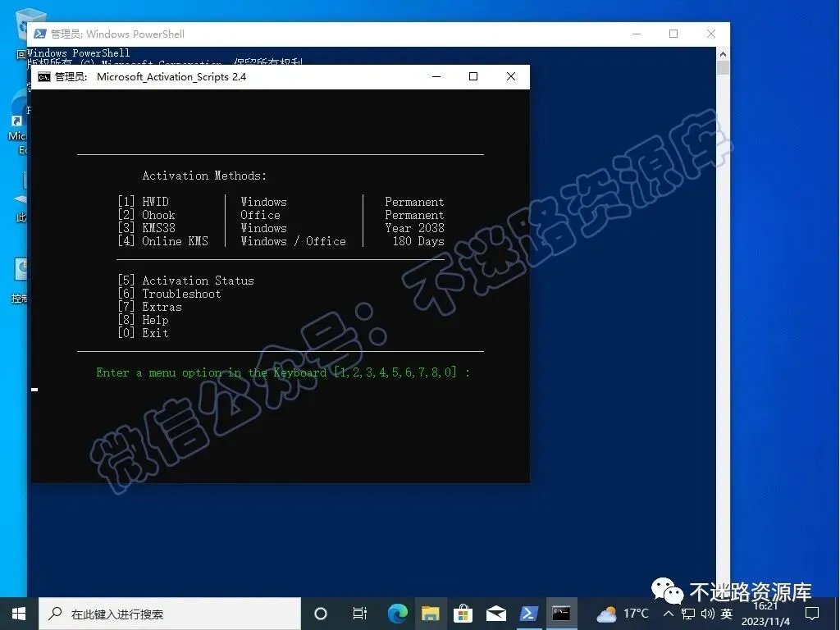Maximize the Windows PowerShell window
This screenshot has width=840, height=630.
click(x=673, y=34)
